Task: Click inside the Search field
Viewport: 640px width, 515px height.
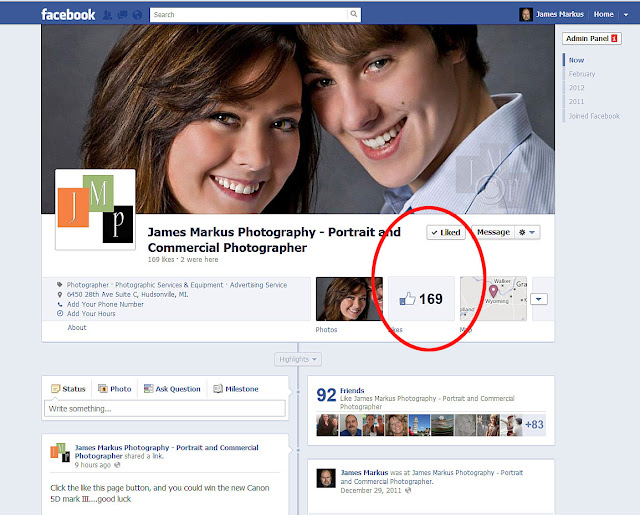Action: click(249, 14)
